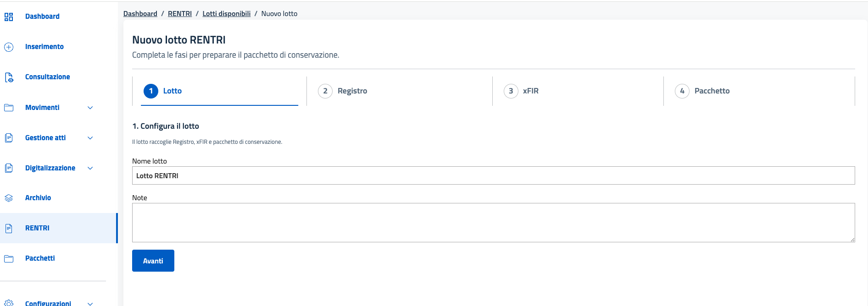The image size is (868, 306).
Task: Click the Movimenti folder icon
Action: (9, 108)
